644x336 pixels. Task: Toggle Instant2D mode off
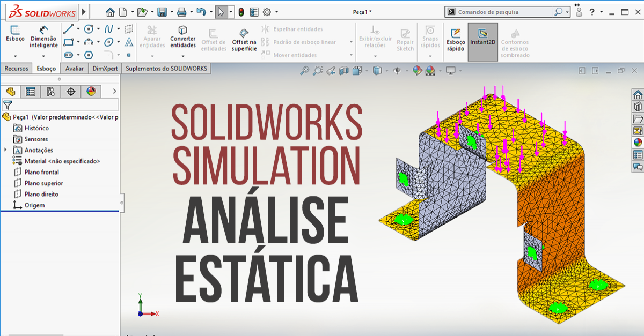coord(482,38)
